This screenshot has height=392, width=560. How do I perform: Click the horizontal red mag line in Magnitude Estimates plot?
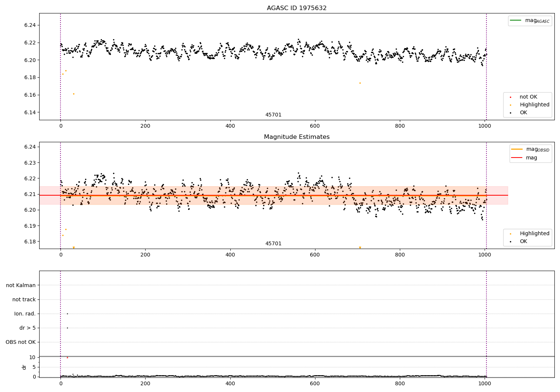click(x=274, y=195)
